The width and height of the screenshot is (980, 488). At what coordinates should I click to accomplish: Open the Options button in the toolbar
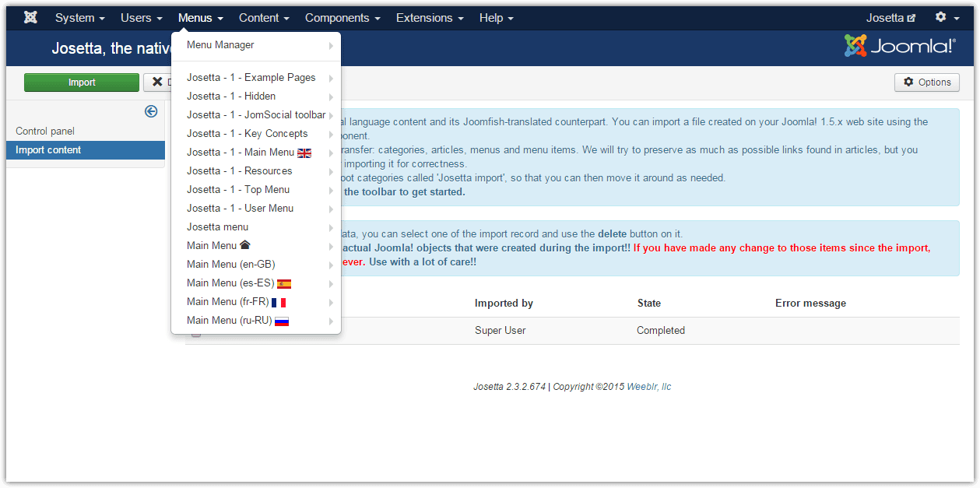click(x=927, y=83)
